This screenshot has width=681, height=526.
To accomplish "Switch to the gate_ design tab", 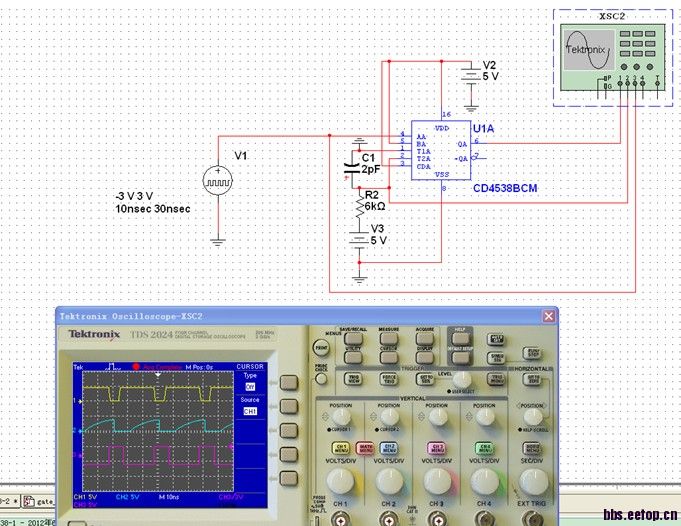I will (39, 502).
